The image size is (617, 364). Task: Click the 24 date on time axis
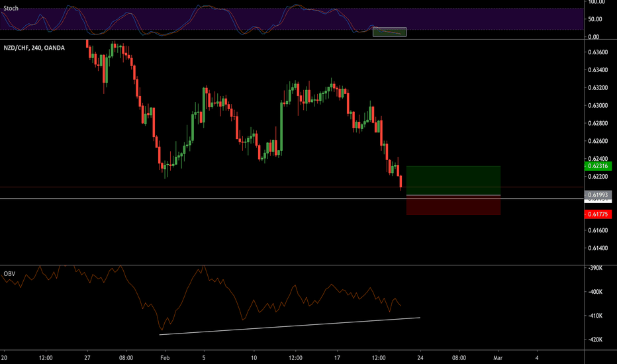click(420, 357)
